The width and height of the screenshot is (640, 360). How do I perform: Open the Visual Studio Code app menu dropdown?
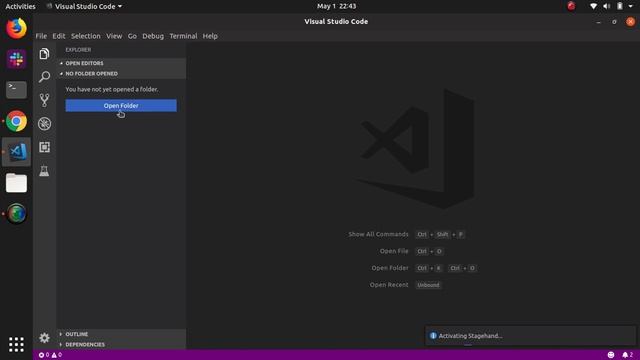click(84, 6)
